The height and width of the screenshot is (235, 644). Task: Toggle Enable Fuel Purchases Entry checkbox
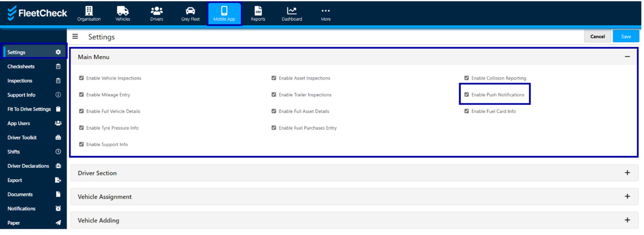click(274, 128)
